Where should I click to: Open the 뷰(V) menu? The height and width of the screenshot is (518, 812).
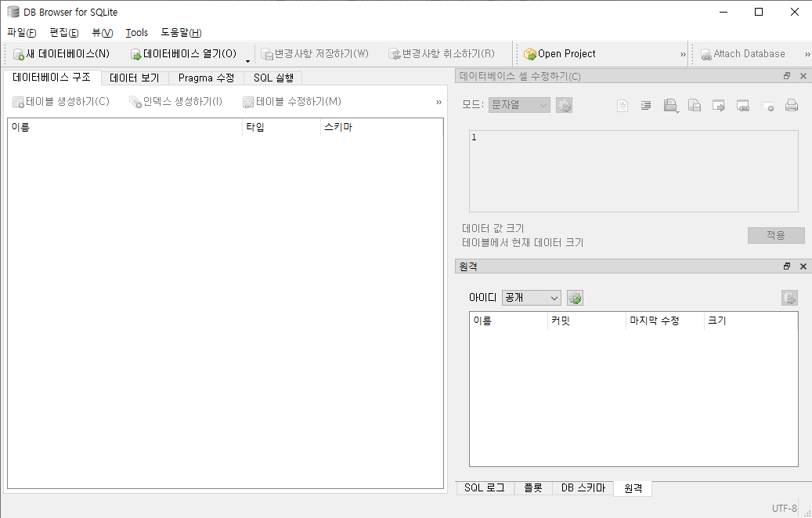tap(102, 33)
